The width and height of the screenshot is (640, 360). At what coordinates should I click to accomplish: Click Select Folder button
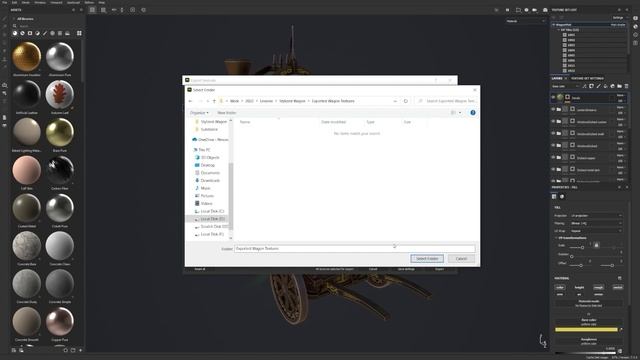point(427,258)
